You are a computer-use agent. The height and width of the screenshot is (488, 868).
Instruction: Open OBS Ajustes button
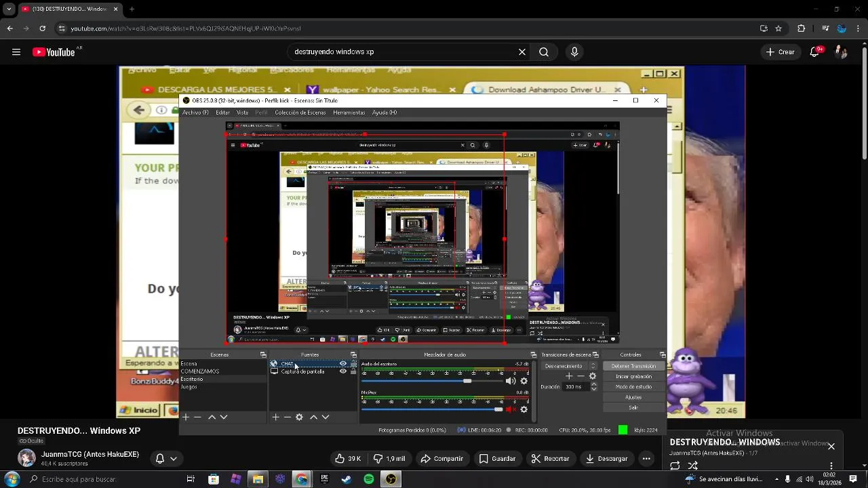pos(633,397)
